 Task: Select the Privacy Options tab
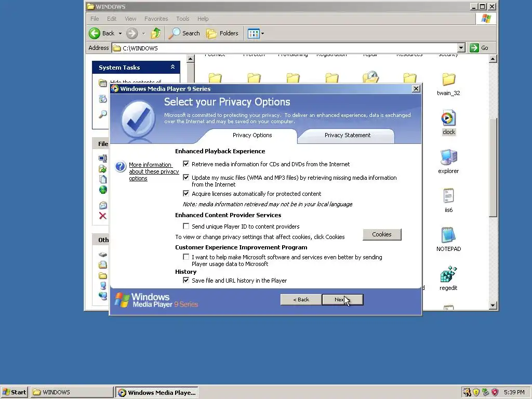click(x=252, y=136)
